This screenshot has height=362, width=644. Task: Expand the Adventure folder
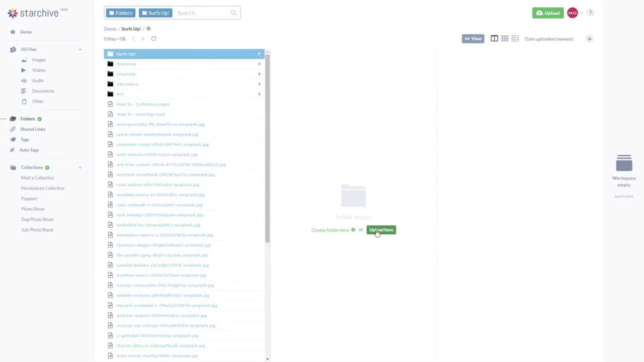[259, 84]
